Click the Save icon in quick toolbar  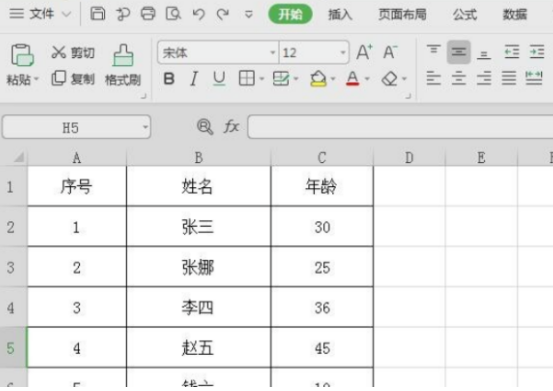98,14
